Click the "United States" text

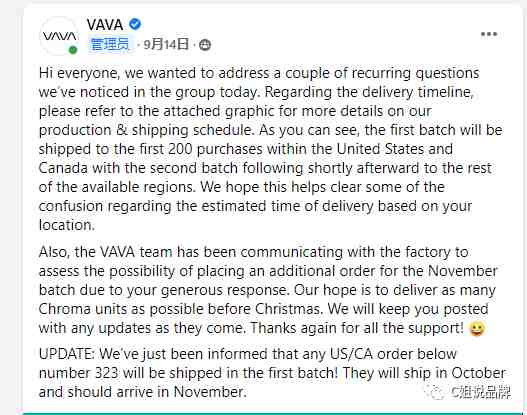(x=380, y=149)
